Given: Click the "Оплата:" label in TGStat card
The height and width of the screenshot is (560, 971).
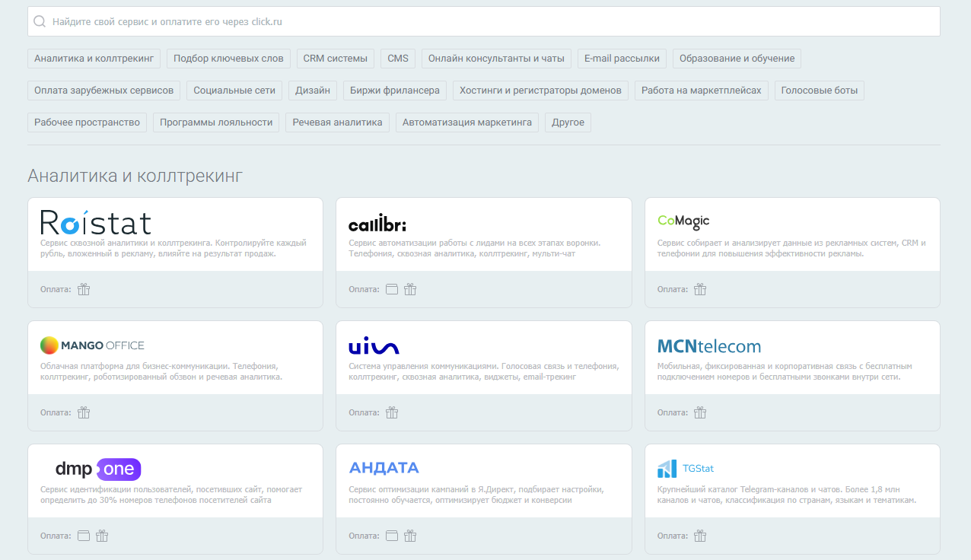Looking at the screenshot, I should click(673, 536).
